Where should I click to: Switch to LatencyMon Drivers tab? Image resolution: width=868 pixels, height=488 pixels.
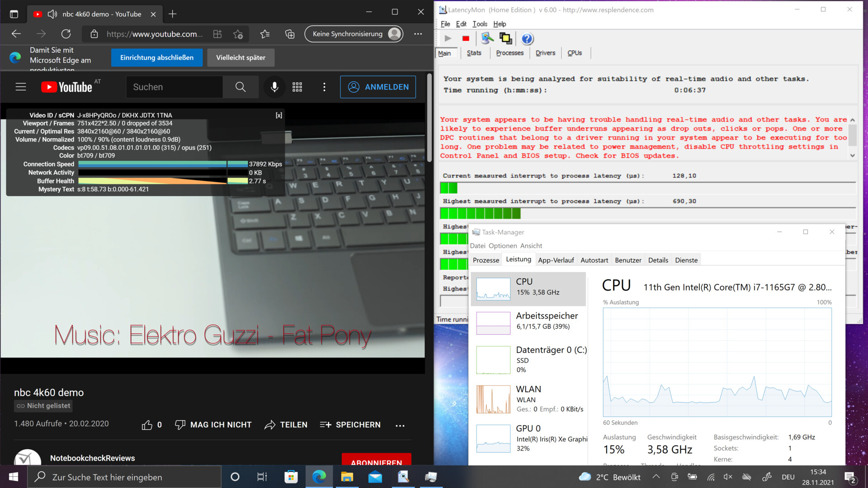point(545,53)
